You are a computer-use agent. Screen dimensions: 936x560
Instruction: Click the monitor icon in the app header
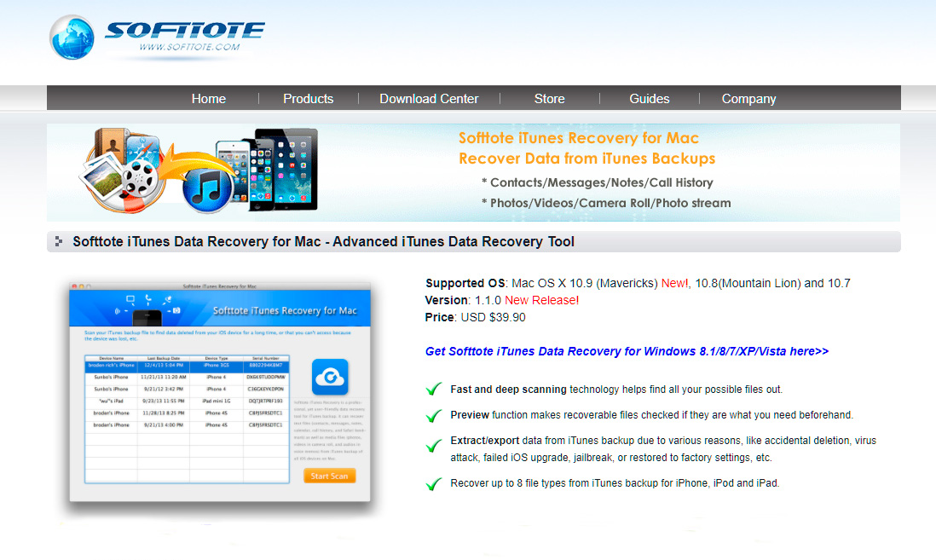[130, 298]
